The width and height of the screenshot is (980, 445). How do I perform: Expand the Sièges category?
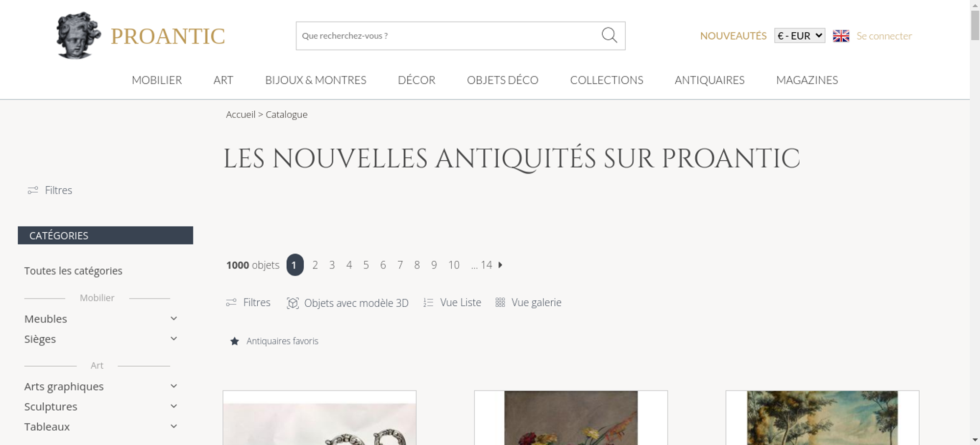(173, 339)
